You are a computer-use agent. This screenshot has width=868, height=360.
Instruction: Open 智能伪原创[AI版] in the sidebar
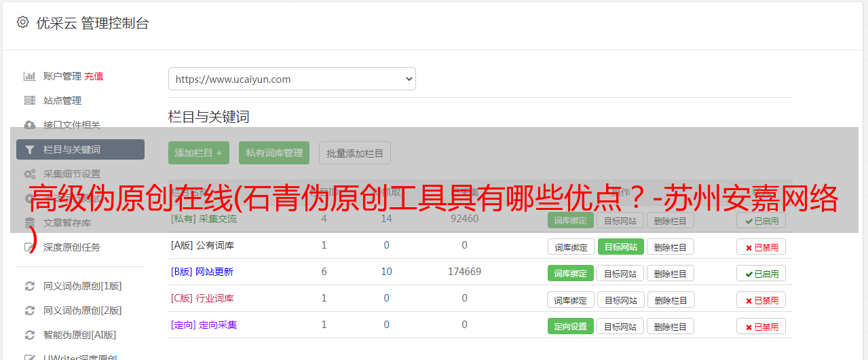80,335
